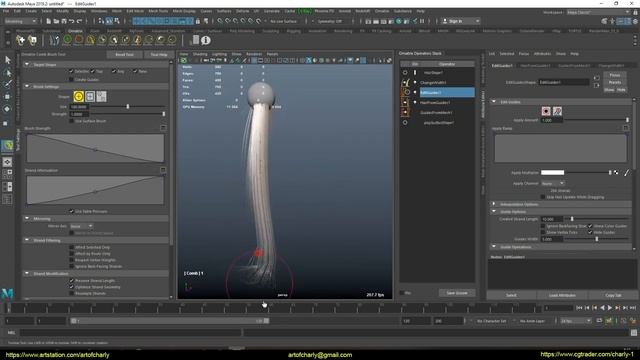The width and height of the screenshot is (640, 360).
Task: Select the EditGuides1 operator row
Action: [x=447, y=93]
